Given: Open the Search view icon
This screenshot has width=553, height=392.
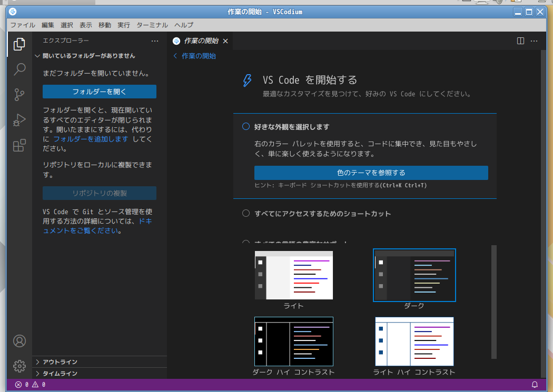Looking at the screenshot, I should click(19, 69).
